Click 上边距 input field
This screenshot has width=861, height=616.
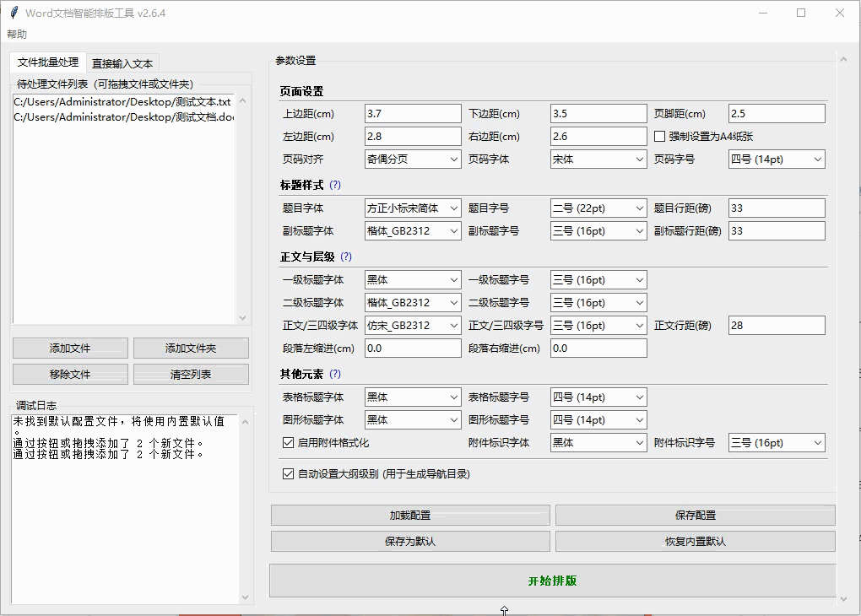[x=413, y=114]
